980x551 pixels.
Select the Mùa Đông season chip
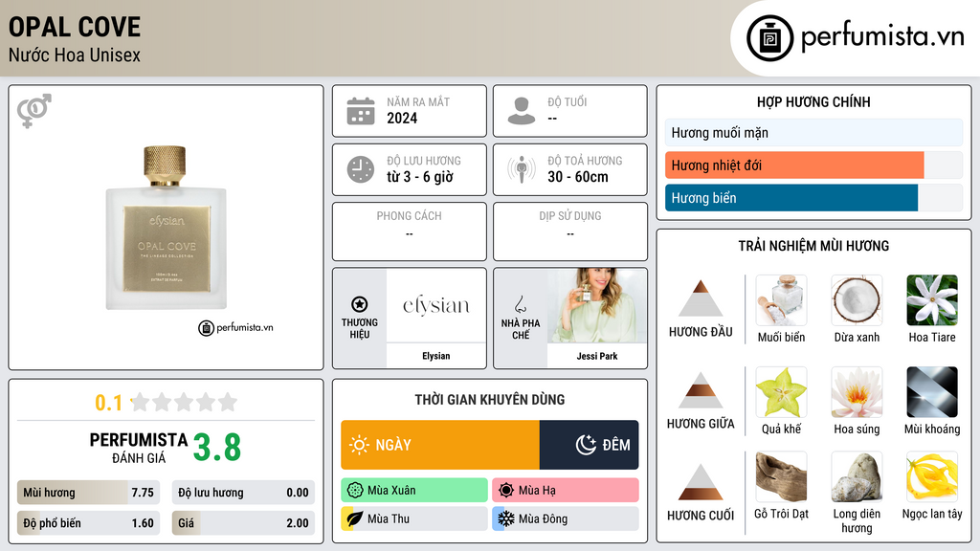click(x=566, y=518)
